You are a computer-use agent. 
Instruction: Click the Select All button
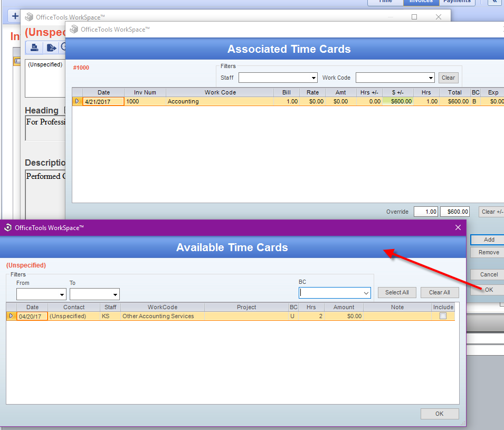(x=397, y=292)
